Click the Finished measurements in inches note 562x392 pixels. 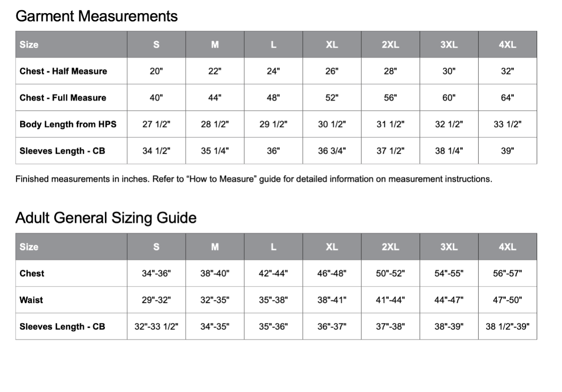254,179
